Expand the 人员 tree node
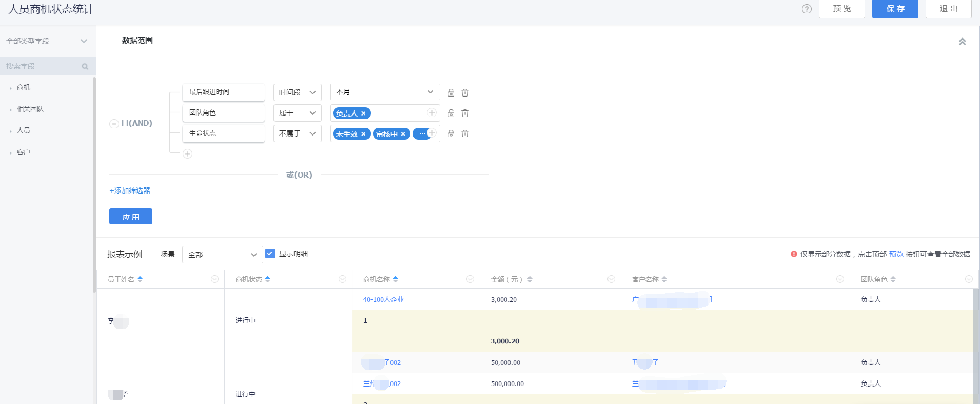Viewport: 980px width, 404px height. 10,131
